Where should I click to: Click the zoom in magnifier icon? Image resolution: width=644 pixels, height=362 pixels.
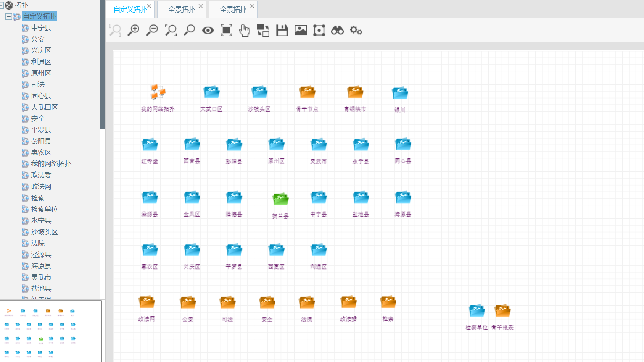pyautogui.click(x=133, y=30)
